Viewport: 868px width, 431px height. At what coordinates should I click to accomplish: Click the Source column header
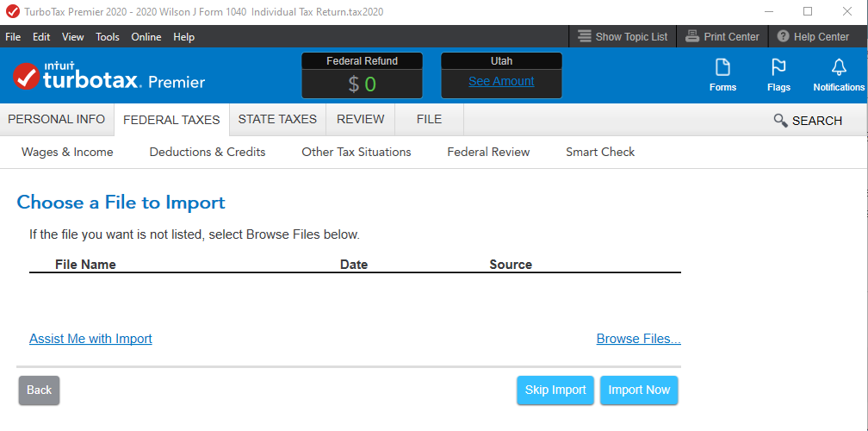tap(511, 265)
